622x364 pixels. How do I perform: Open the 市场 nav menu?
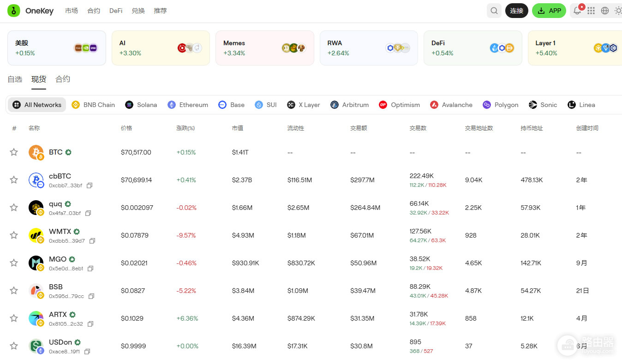[72, 11]
